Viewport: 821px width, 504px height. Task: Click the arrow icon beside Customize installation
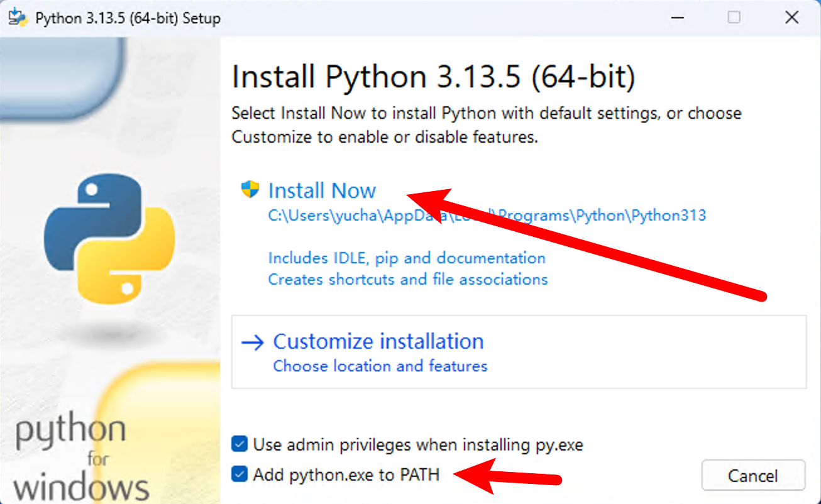click(x=253, y=342)
